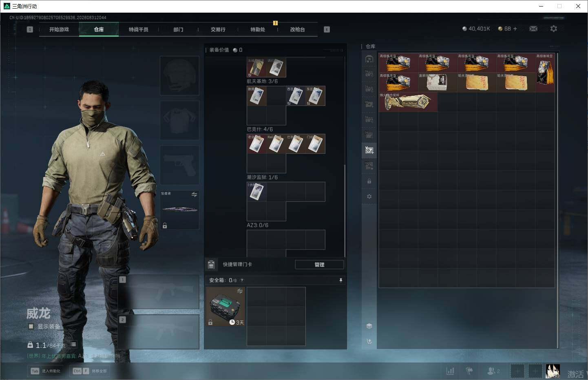Click the melee weapon slot item
588x380 pixels.
click(179, 210)
